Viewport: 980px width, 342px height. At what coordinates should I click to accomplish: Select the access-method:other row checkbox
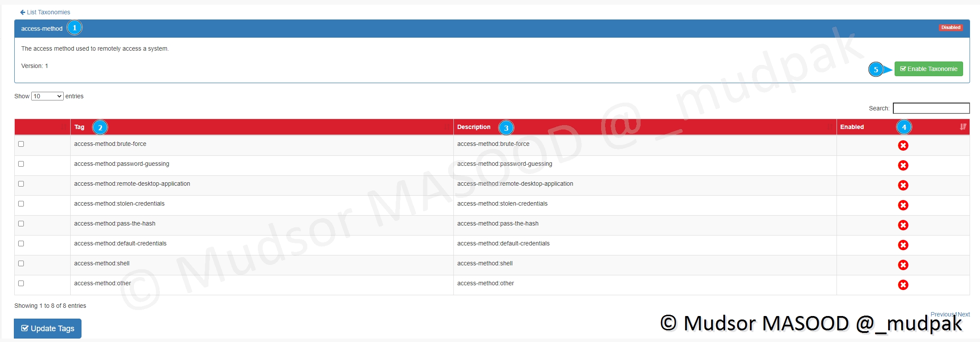point(21,283)
